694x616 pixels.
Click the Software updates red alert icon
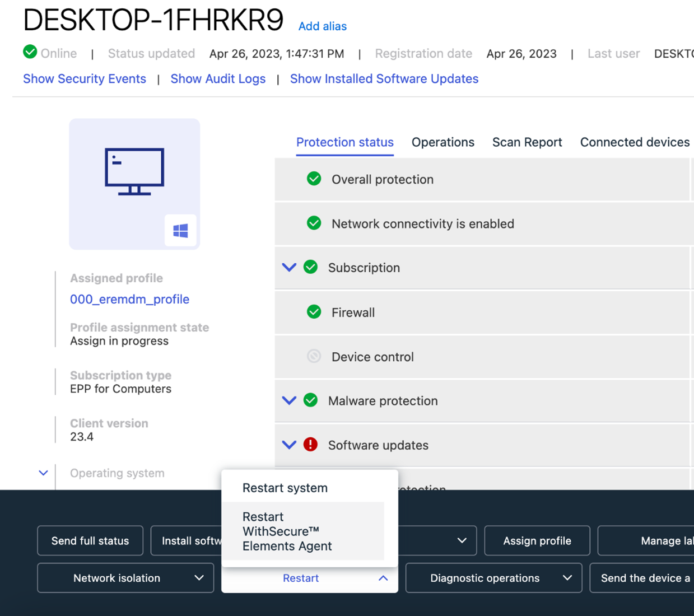point(311,445)
